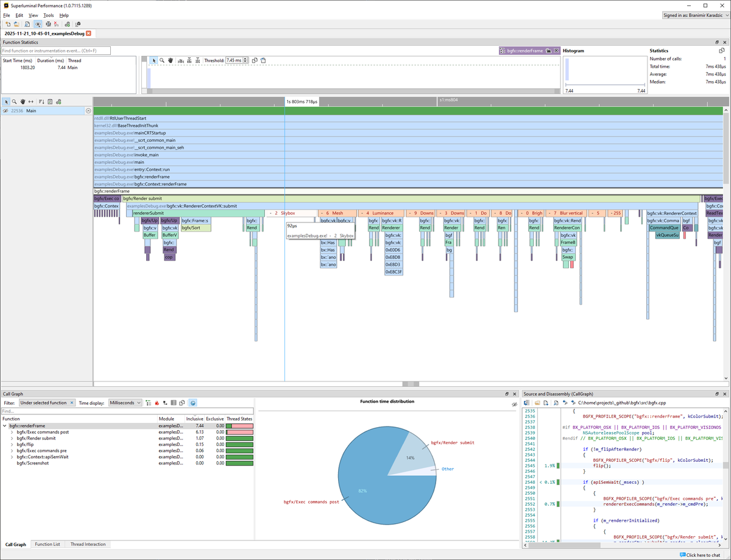
Task: Click the green plus thread icon in the main toolbar
Action: 68,24
